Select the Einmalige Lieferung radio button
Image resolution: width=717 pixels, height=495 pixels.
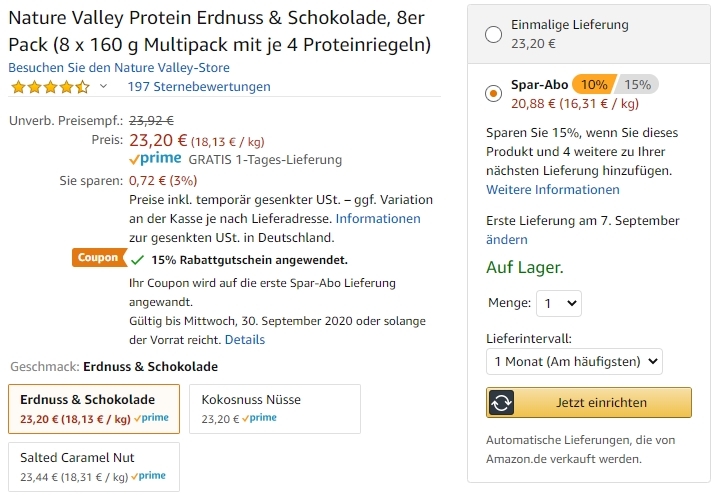pyautogui.click(x=493, y=35)
